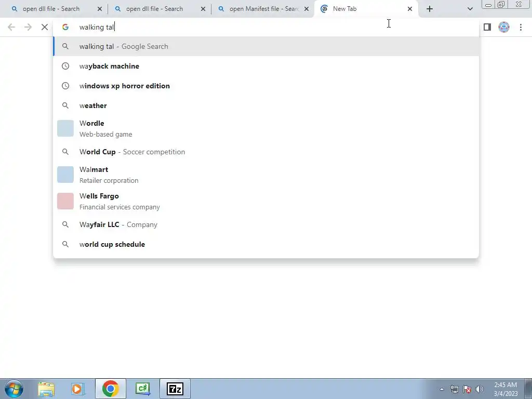532x399 pixels.
Task: Go back with the back arrow
Action: 11,27
